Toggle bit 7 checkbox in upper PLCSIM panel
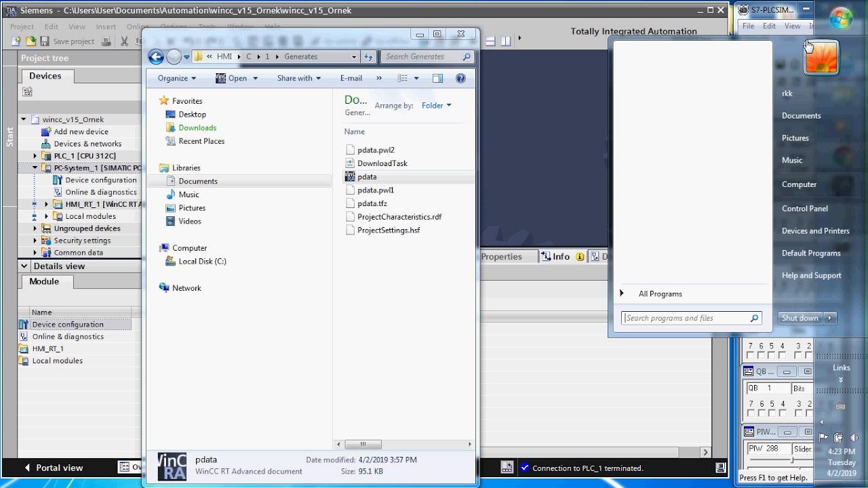 point(751,354)
